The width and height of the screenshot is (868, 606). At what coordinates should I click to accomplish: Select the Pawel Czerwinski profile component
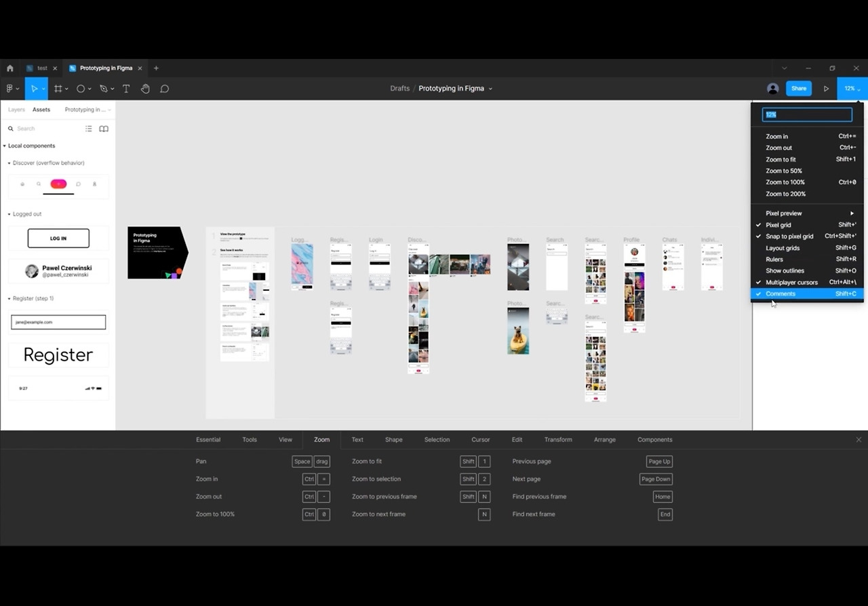[x=58, y=271]
